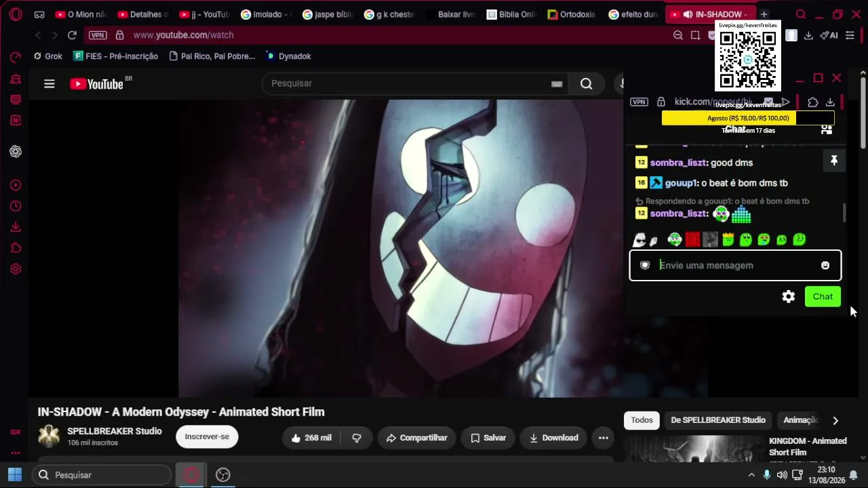Search open tabs with magnifier icon
This screenshot has width=868, height=488.
pos(801,14)
